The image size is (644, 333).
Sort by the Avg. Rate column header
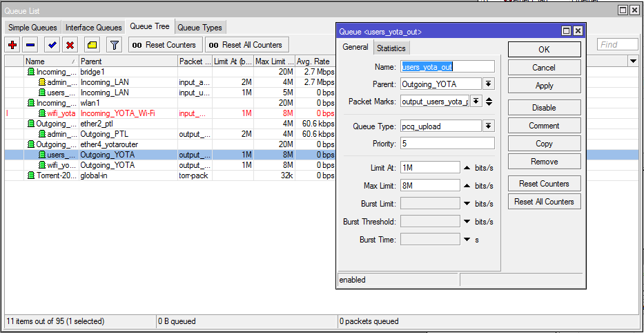315,61
